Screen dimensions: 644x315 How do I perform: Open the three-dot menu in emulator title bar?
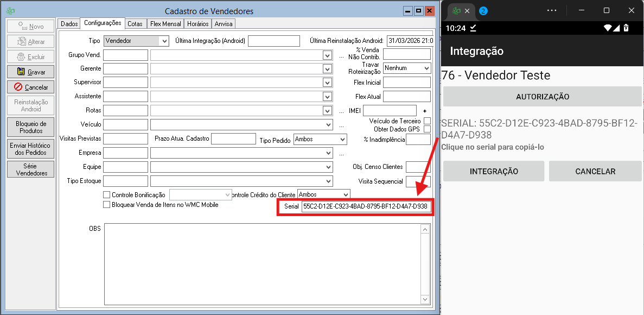[552, 10]
